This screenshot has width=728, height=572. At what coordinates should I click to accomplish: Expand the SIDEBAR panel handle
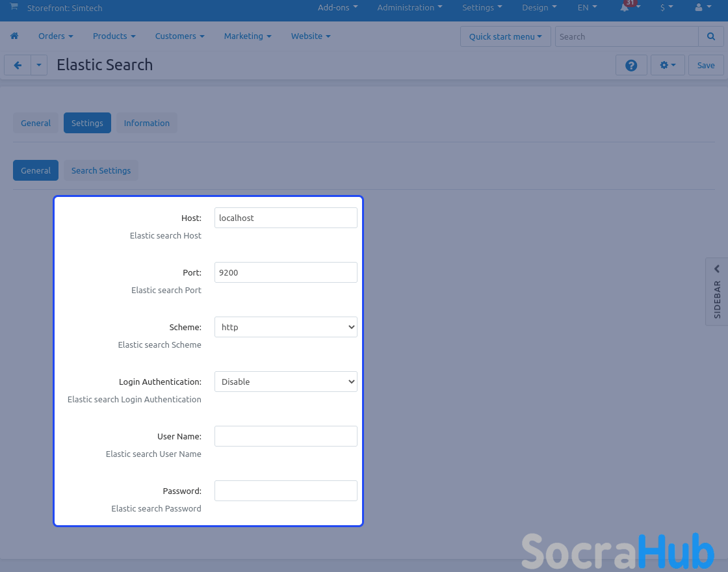(717, 291)
